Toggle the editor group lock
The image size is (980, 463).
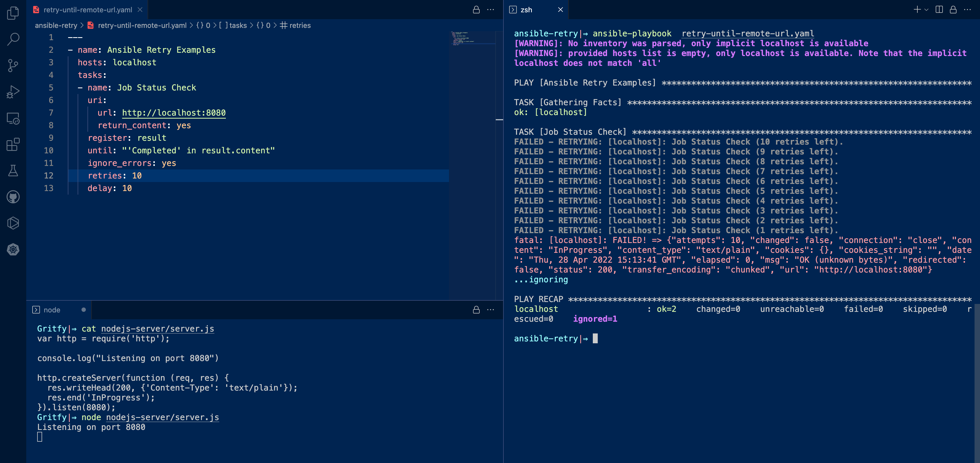[x=476, y=10]
